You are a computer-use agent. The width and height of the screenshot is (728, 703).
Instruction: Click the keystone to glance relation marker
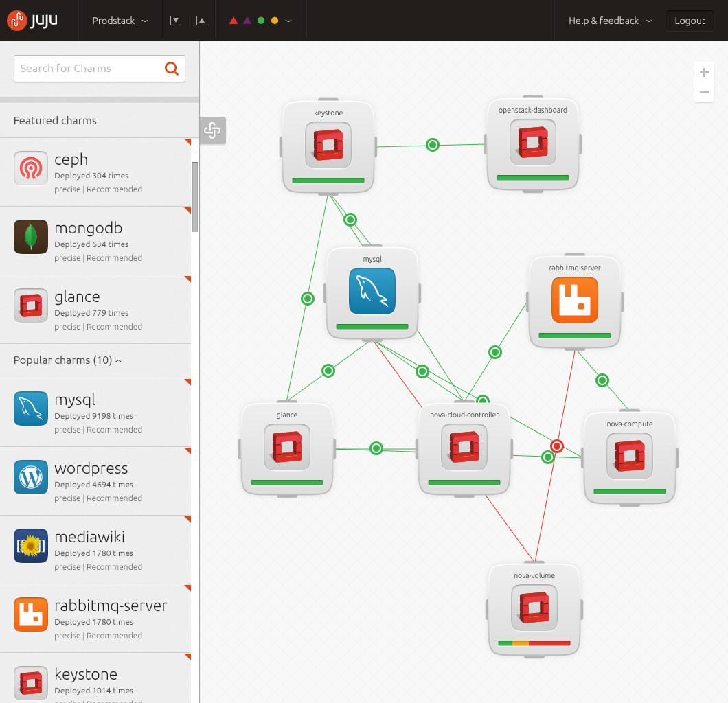tap(308, 299)
